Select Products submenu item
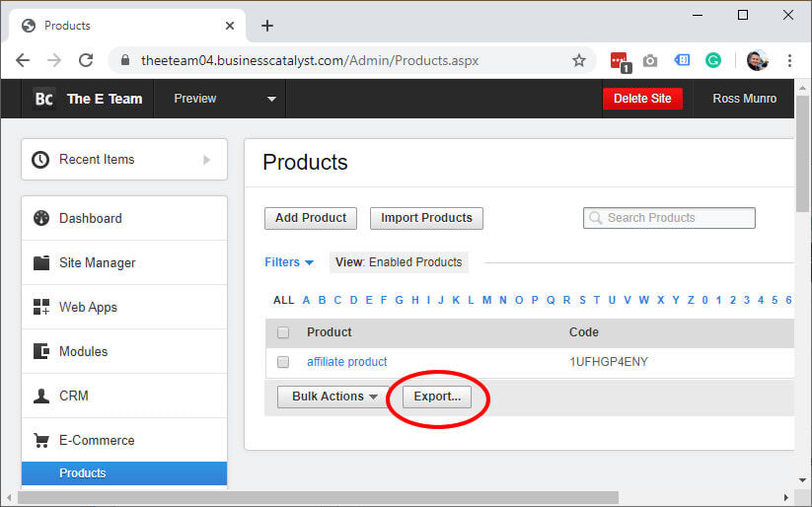This screenshot has height=507, width=812. pos(124,473)
